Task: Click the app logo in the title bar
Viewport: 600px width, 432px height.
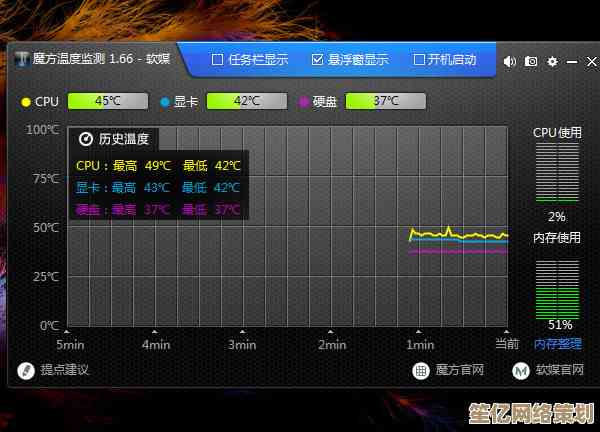Action: (x=24, y=60)
